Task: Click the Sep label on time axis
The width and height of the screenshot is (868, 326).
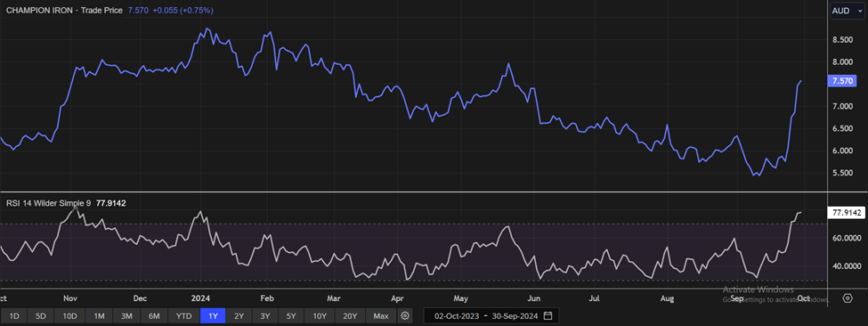Action: tap(737, 298)
